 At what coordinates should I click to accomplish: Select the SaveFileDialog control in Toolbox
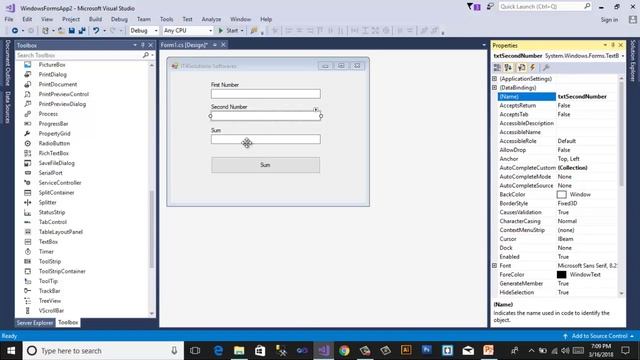(56, 163)
